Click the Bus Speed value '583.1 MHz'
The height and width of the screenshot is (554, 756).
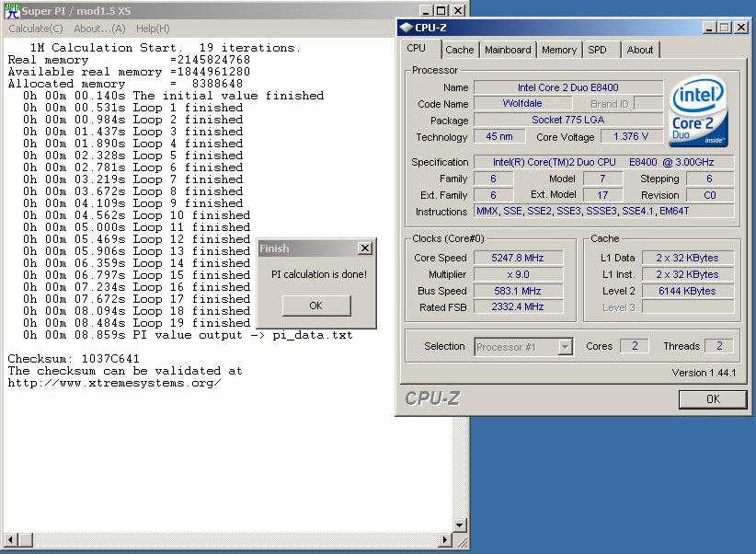518,291
